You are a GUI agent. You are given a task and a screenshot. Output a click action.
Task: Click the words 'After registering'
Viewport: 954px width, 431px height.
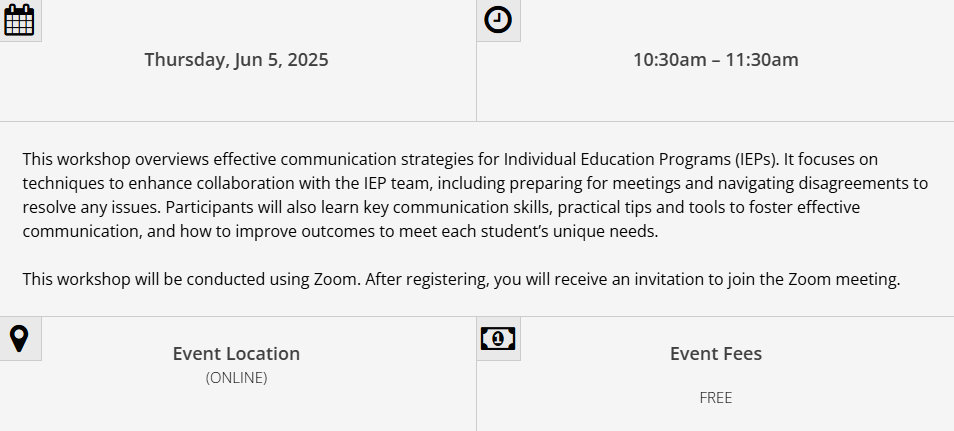pyautogui.click(x=427, y=280)
